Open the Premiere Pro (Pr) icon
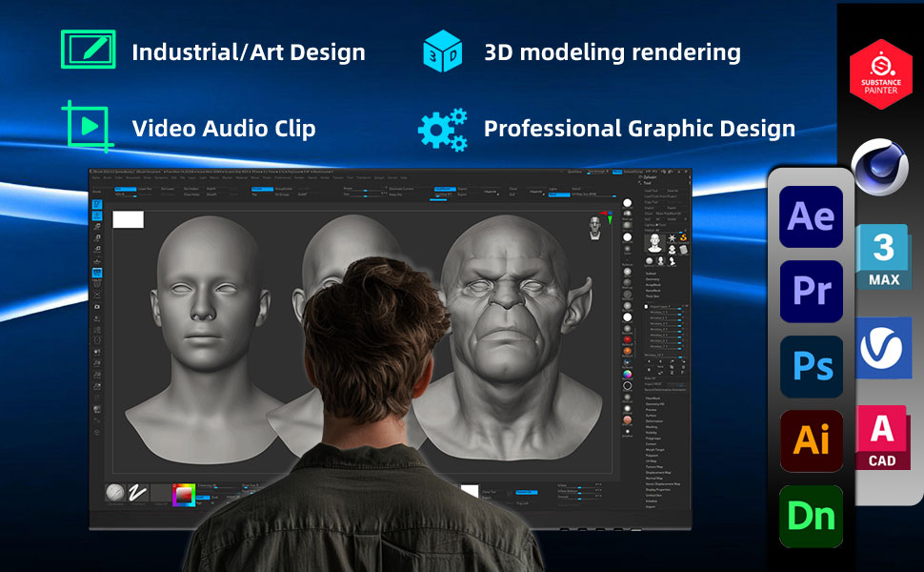924x572 pixels. coord(812,292)
